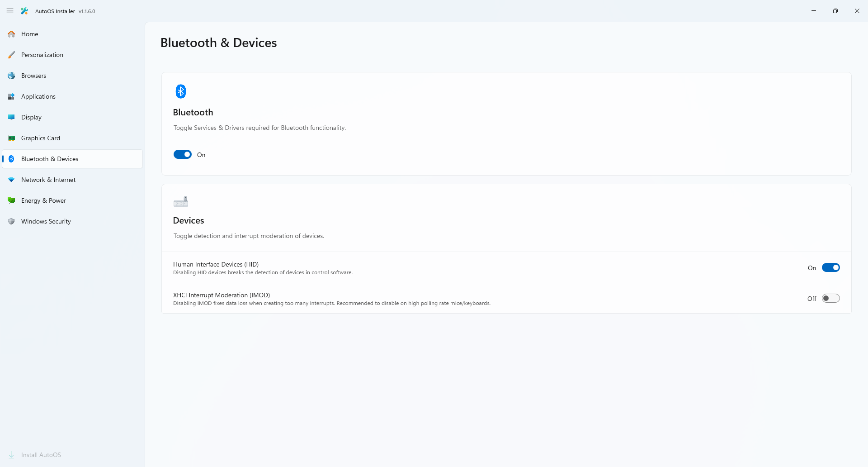Viewport: 868px width, 467px height.
Task: Click the Bluetooth & Devices page title
Action: [218, 43]
